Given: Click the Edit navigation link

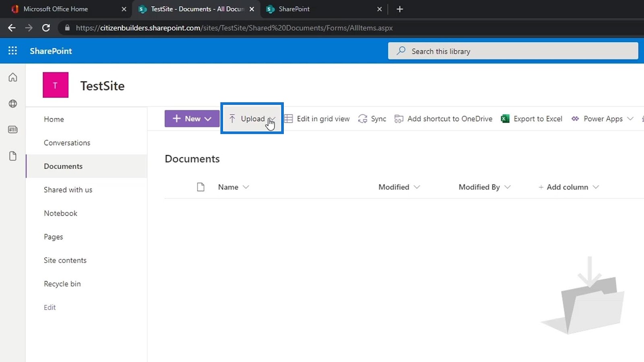Looking at the screenshot, I should point(50,307).
